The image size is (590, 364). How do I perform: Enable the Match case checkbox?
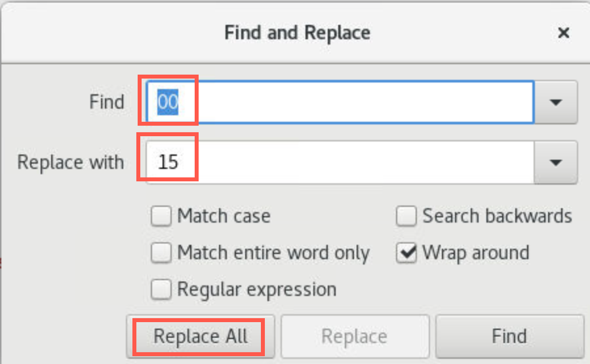[x=161, y=216]
